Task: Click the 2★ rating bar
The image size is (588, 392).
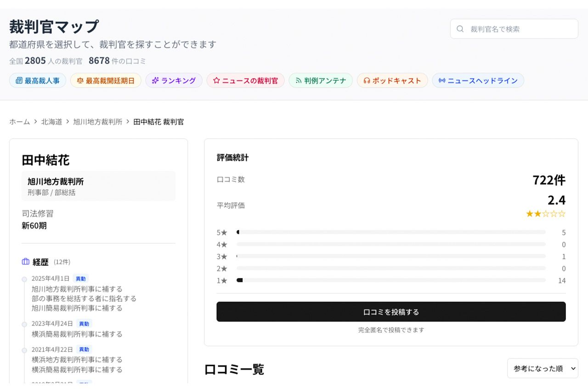Action: tap(391, 268)
